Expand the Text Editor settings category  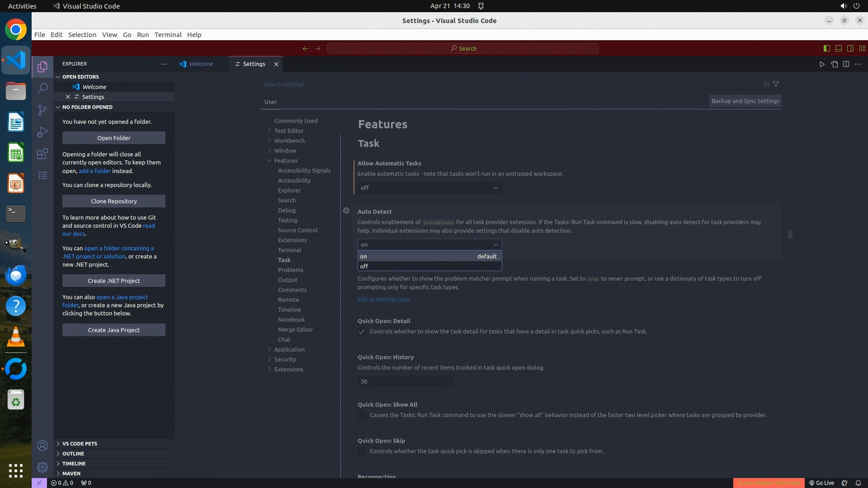pyautogui.click(x=288, y=131)
